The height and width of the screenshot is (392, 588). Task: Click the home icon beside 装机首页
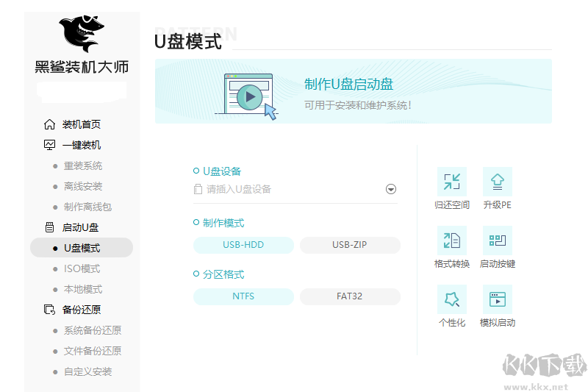49,124
